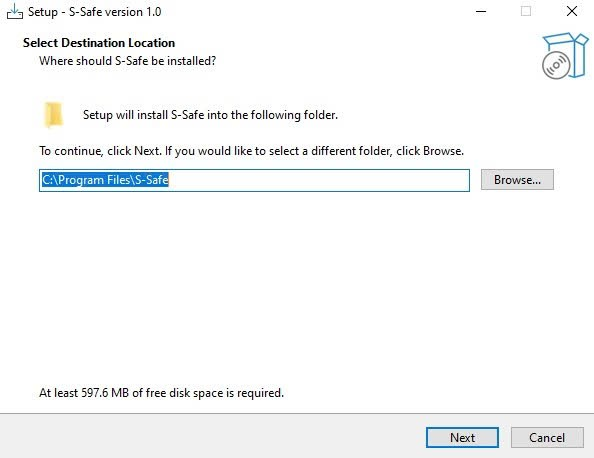Click the 'Setup - S-Safe version 1.0' title text
This screenshot has height=458, width=594.
click(95, 12)
